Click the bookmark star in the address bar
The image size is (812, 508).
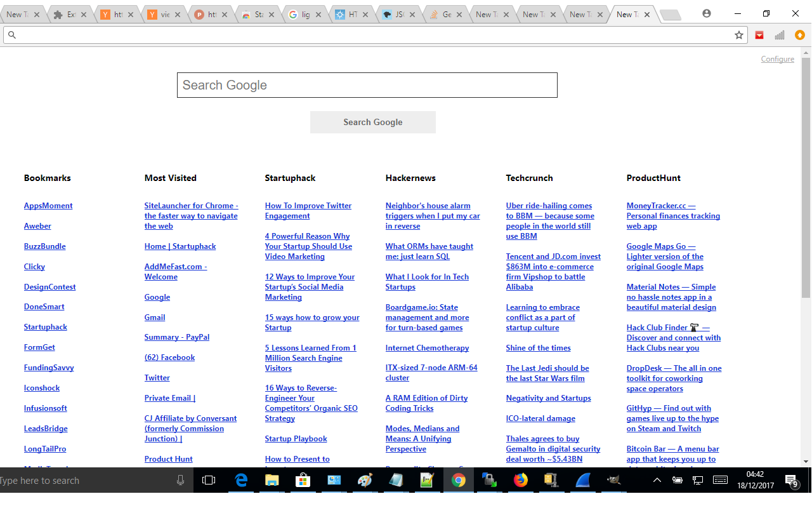(x=739, y=35)
